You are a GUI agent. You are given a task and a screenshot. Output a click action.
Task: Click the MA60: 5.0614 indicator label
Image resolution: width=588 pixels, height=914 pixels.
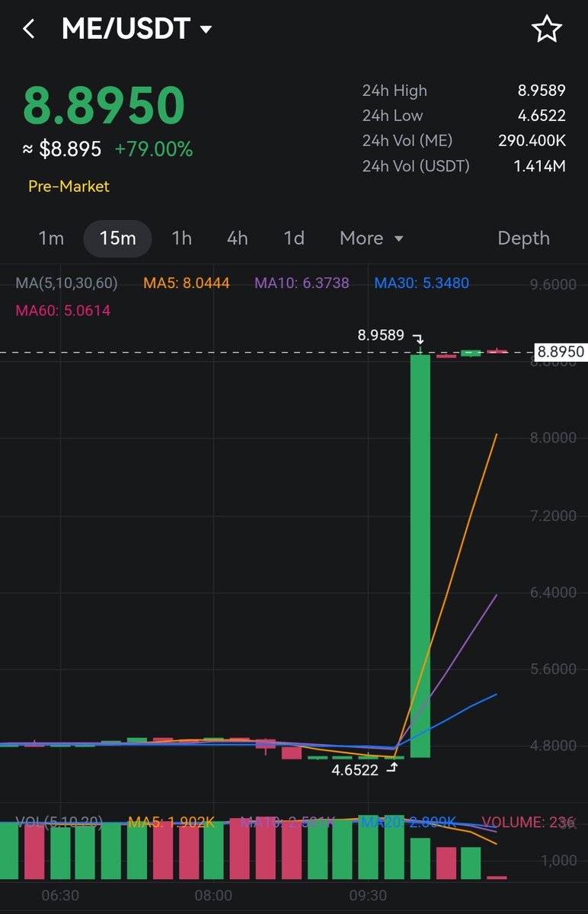(x=63, y=310)
